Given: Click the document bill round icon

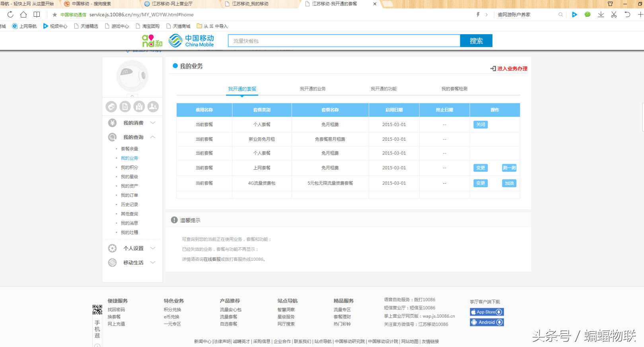Looking at the screenshot, I should pos(125,107).
